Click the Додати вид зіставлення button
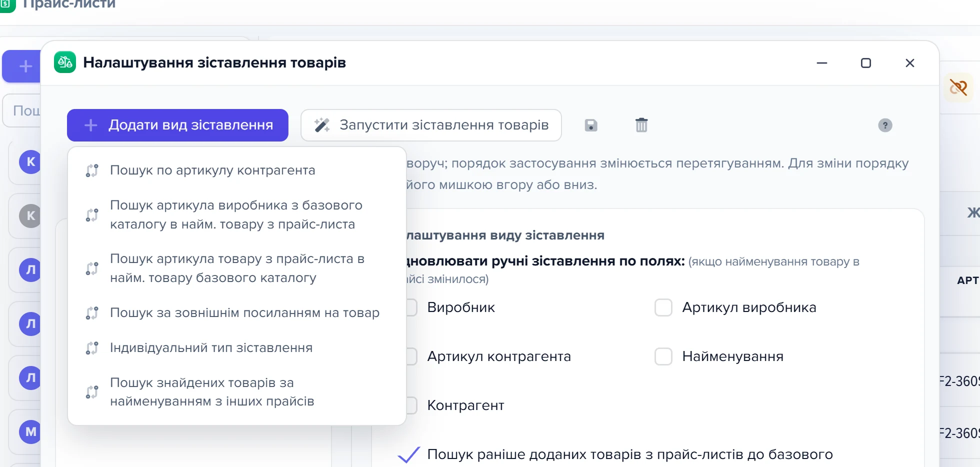 tap(177, 125)
